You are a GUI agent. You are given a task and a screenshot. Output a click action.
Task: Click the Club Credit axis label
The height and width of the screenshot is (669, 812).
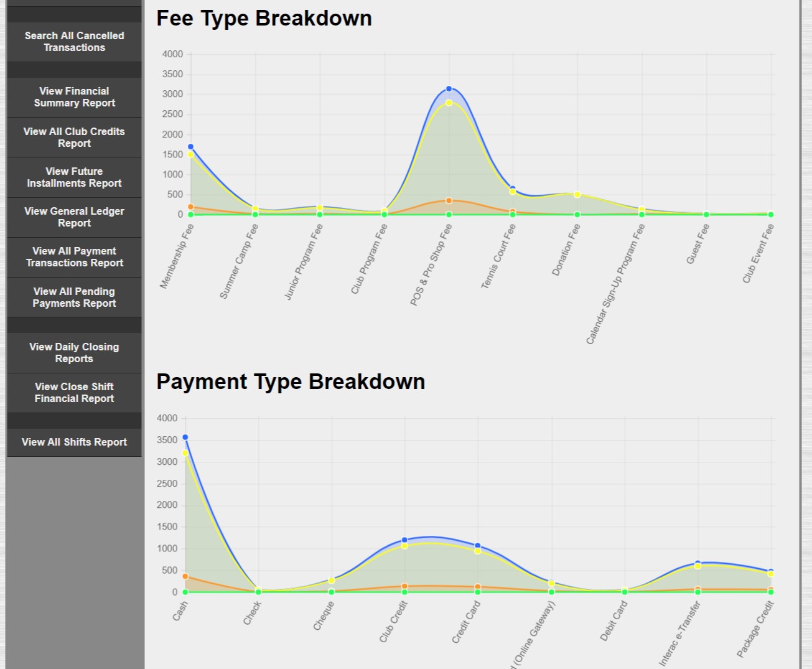point(394,622)
